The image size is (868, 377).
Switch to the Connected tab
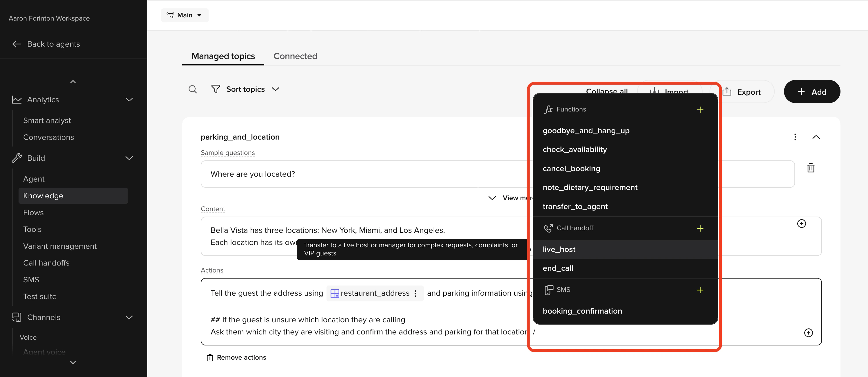(295, 56)
